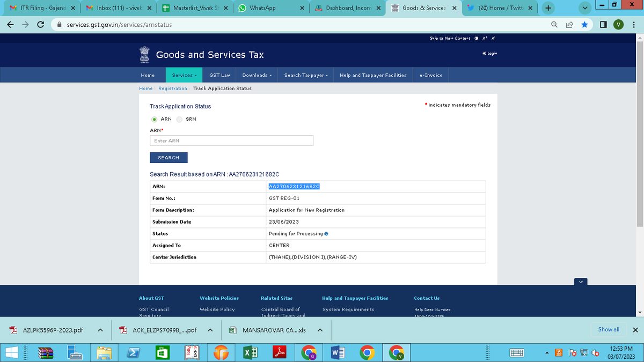The image size is (644, 362).
Task: Switch to the Dashboard, Income tab
Action: pyautogui.click(x=347, y=8)
